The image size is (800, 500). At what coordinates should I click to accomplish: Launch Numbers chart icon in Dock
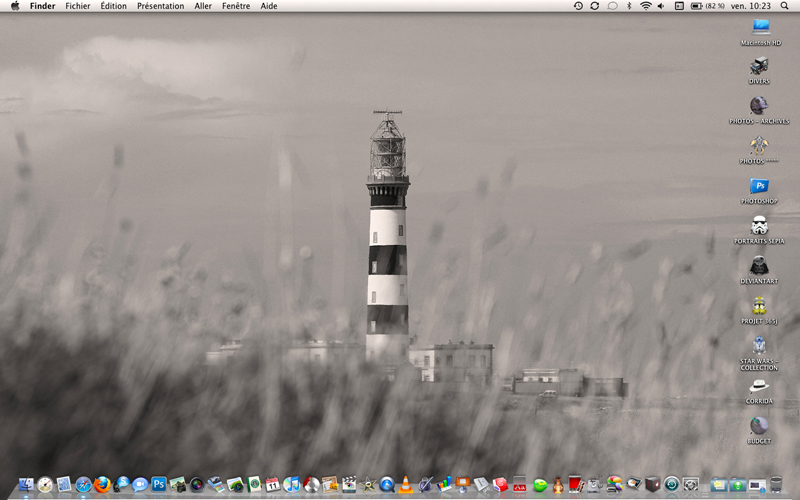point(444,485)
